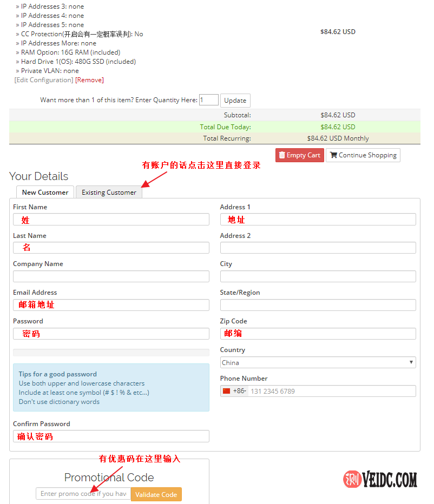Click the Zip Code field
Screen dimensions: 434x504
pyautogui.click(x=318, y=334)
